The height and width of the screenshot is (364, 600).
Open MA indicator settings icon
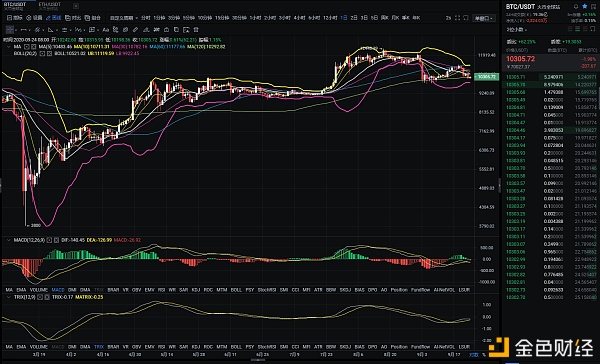coord(26,47)
